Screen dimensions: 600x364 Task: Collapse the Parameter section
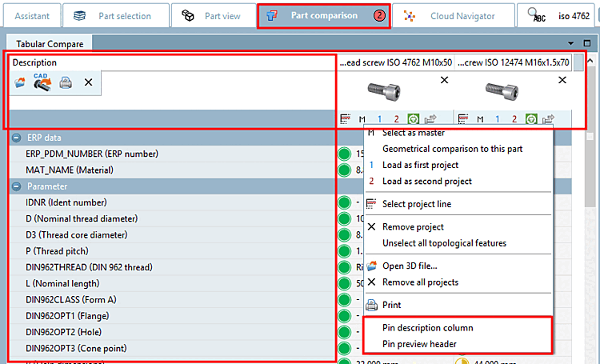[17, 186]
